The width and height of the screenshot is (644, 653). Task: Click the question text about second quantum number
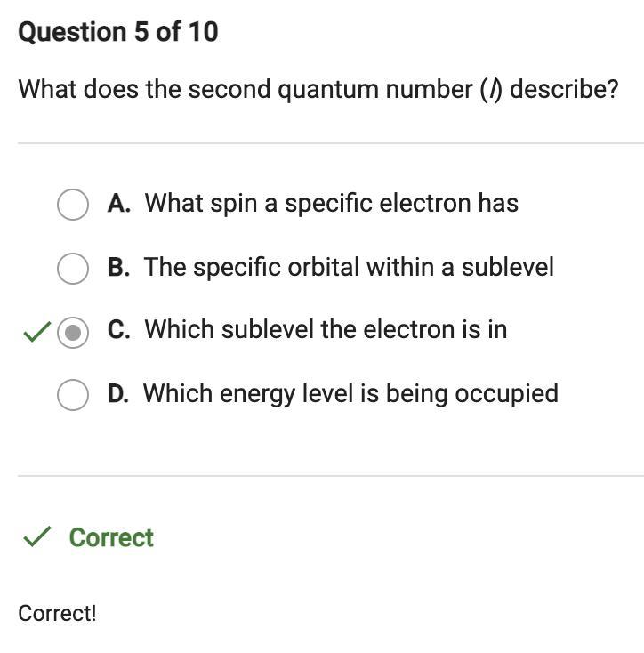[318, 90]
